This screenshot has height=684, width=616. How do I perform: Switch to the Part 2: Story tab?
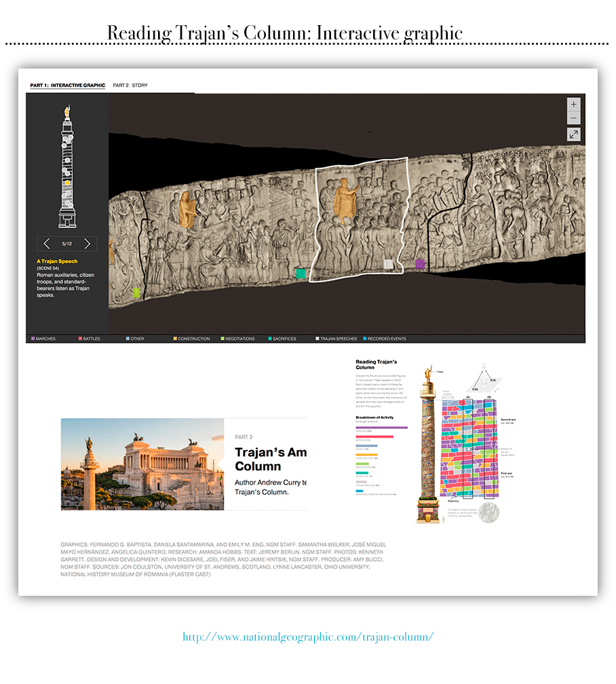(x=130, y=85)
